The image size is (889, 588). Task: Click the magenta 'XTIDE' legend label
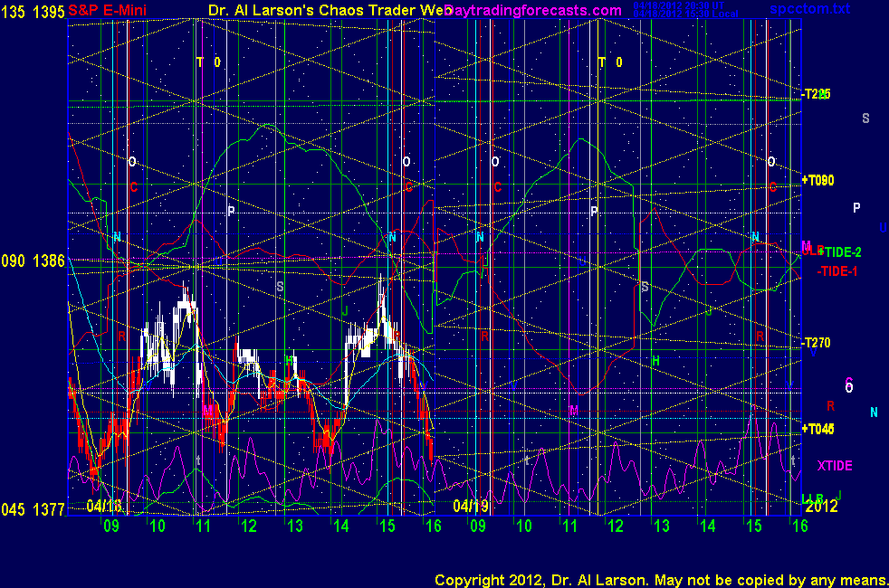click(x=835, y=466)
